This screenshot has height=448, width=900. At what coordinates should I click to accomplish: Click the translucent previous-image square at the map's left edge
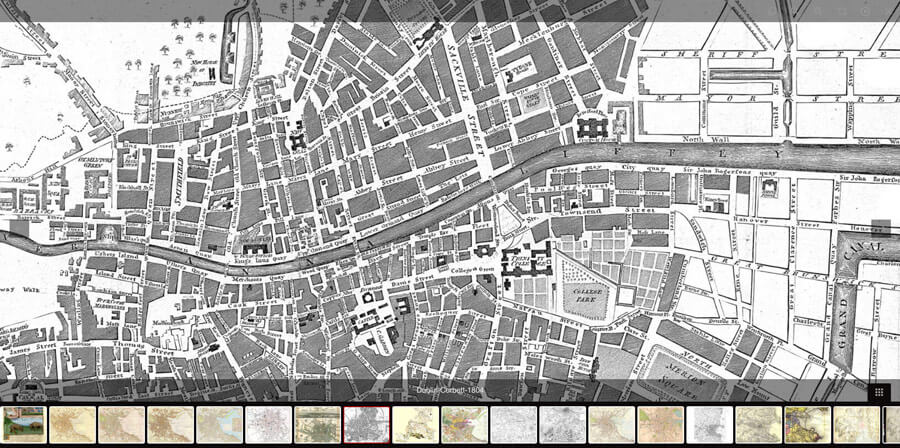coord(18,229)
